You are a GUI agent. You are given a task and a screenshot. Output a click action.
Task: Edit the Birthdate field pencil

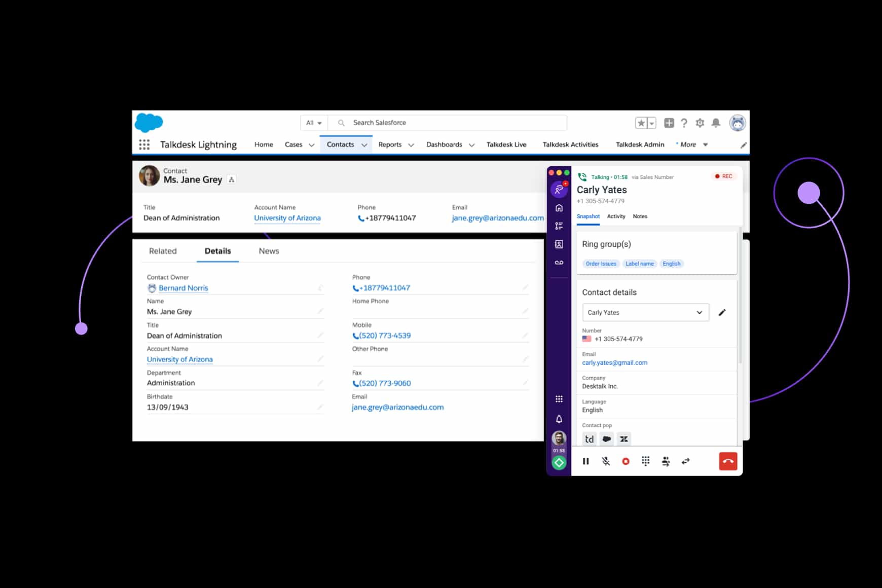320,407
